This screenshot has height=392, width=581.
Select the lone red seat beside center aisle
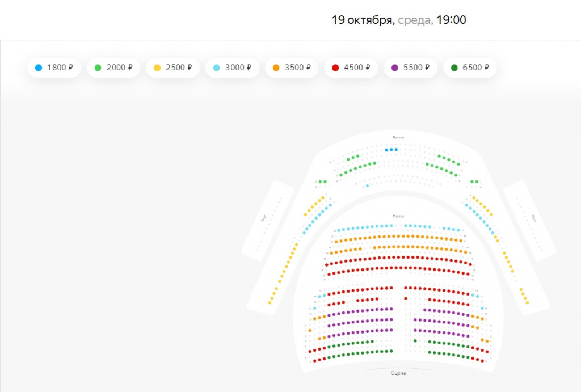[x=406, y=298]
